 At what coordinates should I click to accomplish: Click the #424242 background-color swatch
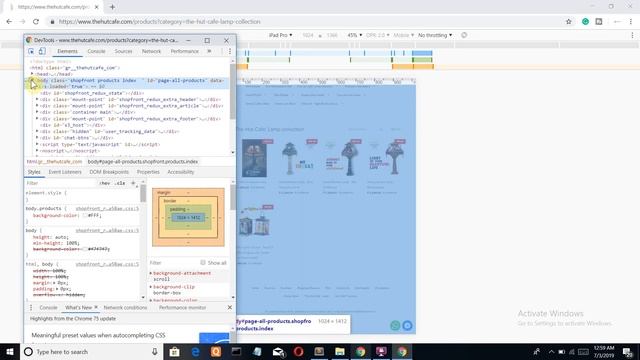pos(85,249)
